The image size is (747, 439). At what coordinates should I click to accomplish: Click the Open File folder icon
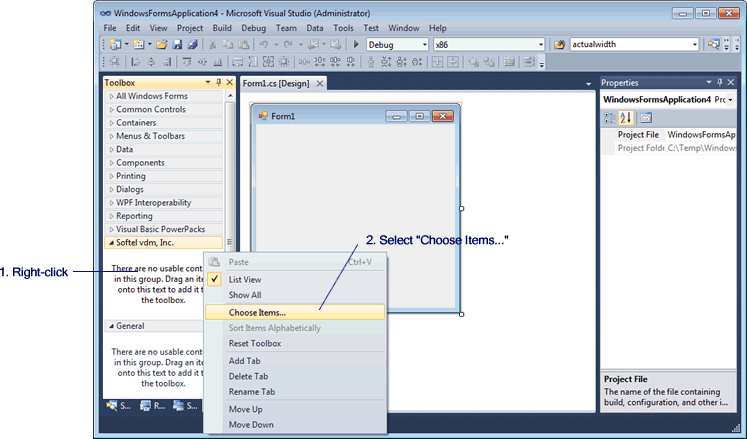(x=162, y=45)
